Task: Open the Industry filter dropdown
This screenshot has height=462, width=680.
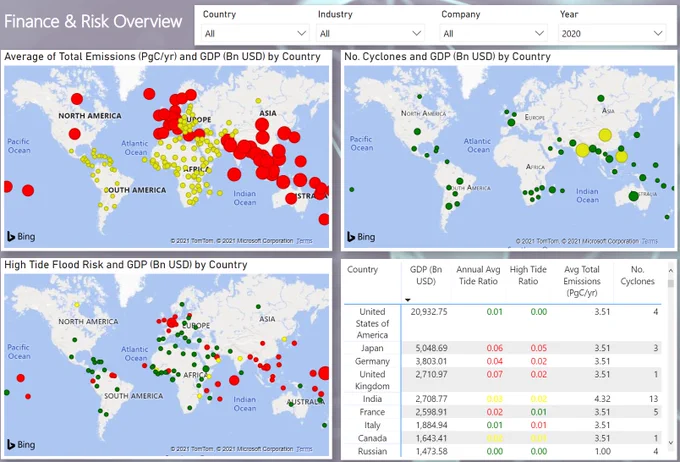Action: tap(370, 33)
